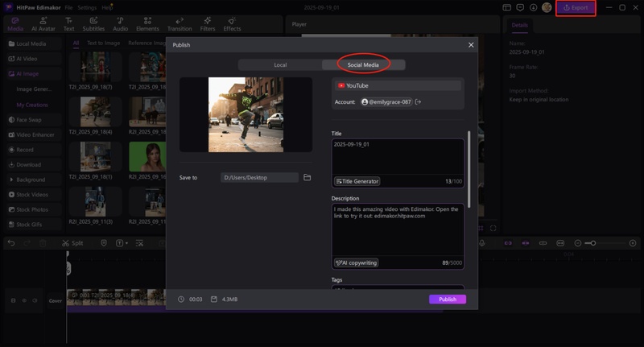This screenshot has width=644, height=347.
Task: Click the zoom out timeline icon
Action: point(577,243)
